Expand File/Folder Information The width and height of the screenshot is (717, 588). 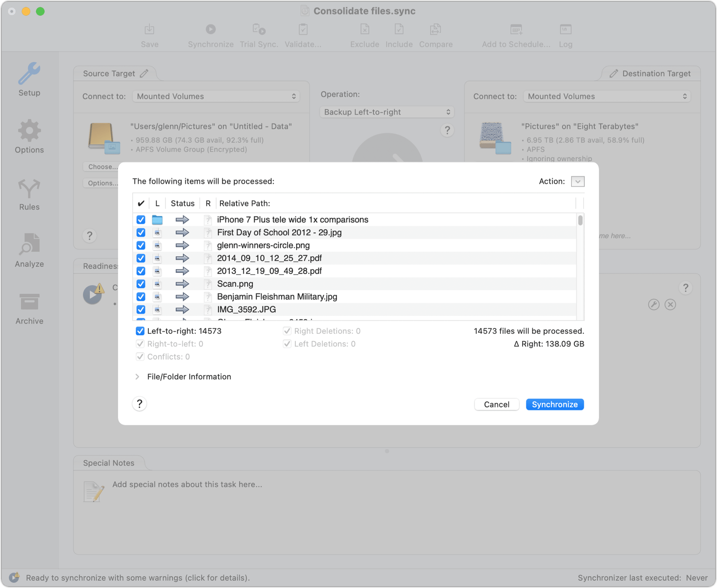[137, 377]
